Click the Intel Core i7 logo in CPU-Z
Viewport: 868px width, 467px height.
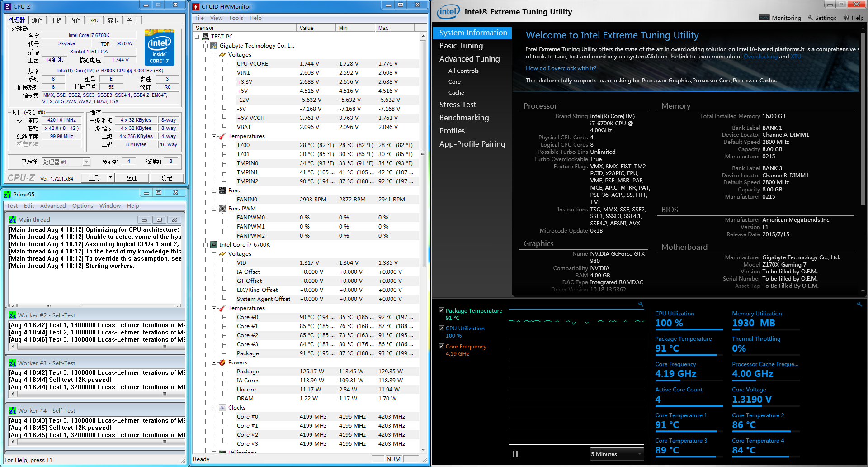[159, 48]
